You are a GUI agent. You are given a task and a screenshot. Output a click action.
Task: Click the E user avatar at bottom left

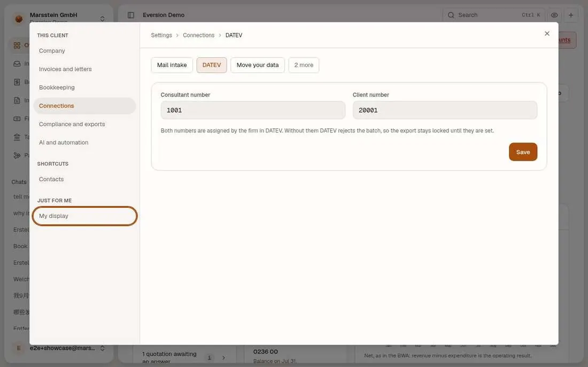tap(19, 348)
